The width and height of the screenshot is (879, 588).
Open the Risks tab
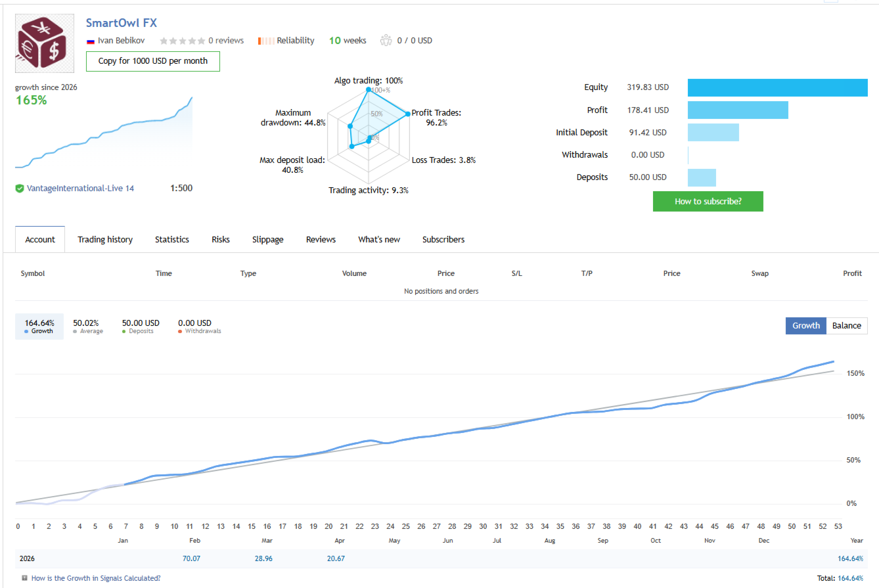click(220, 239)
